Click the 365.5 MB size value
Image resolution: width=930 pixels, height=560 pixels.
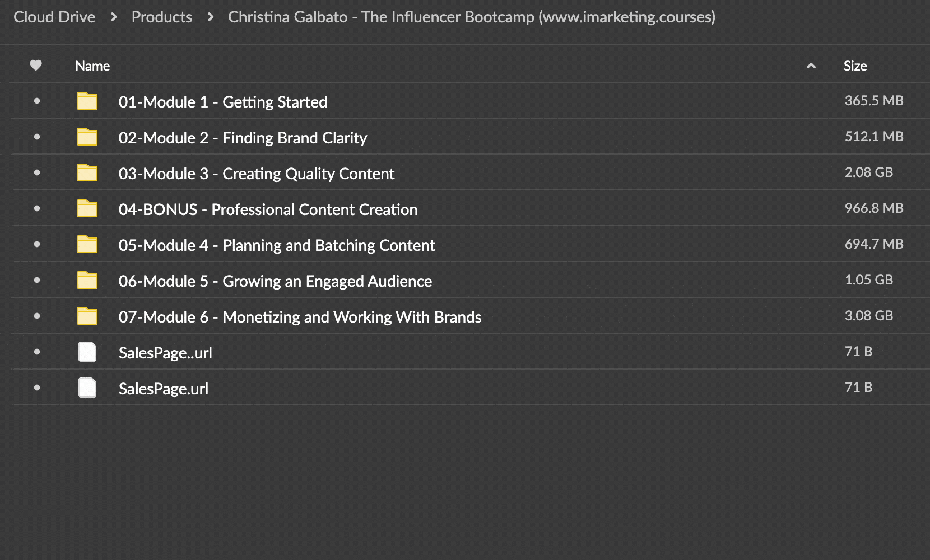874,101
